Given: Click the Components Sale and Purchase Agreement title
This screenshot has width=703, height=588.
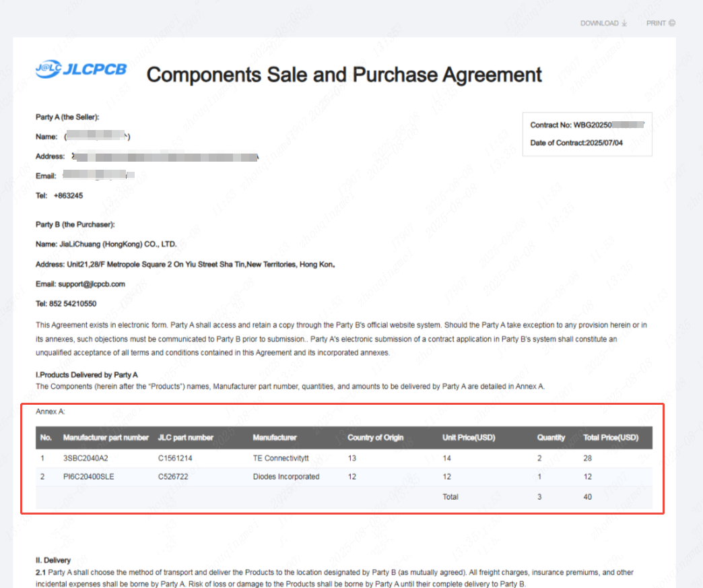Looking at the screenshot, I should [344, 75].
